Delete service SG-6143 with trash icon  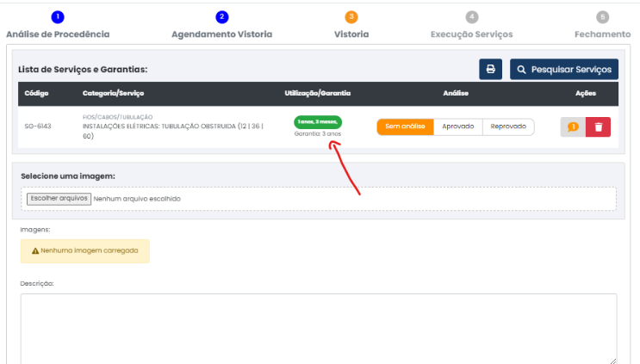click(x=598, y=126)
